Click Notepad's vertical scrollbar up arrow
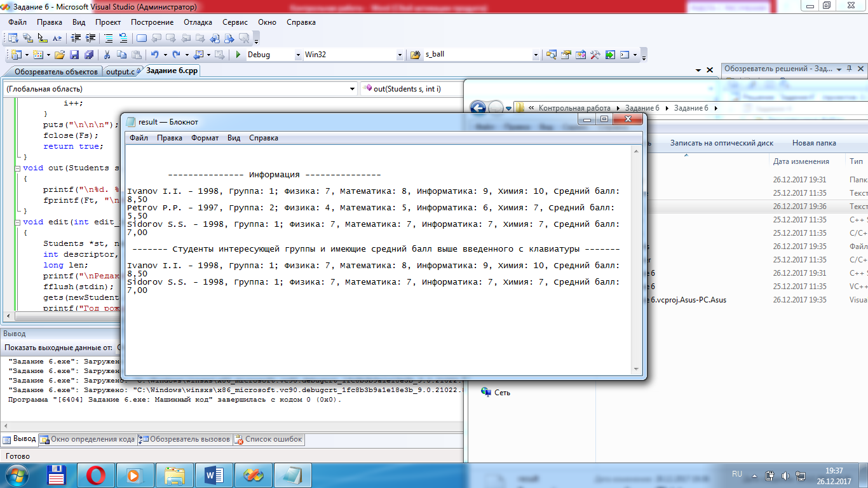The height and width of the screenshot is (488, 868). click(x=635, y=152)
